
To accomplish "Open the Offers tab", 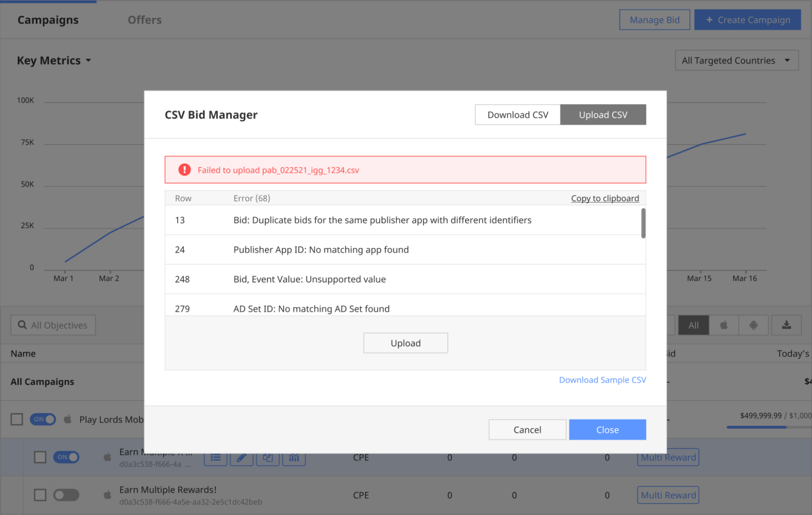I will tap(145, 20).
